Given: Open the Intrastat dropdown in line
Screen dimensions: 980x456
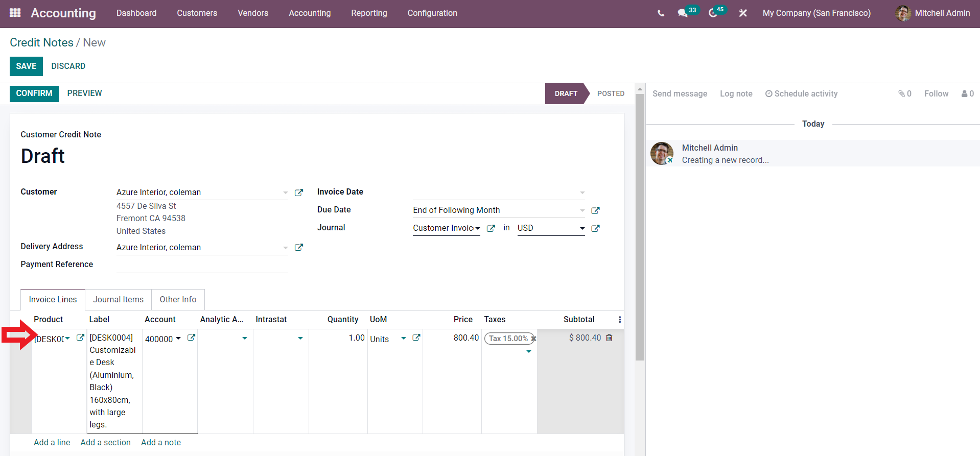Looking at the screenshot, I should point(300,338).
